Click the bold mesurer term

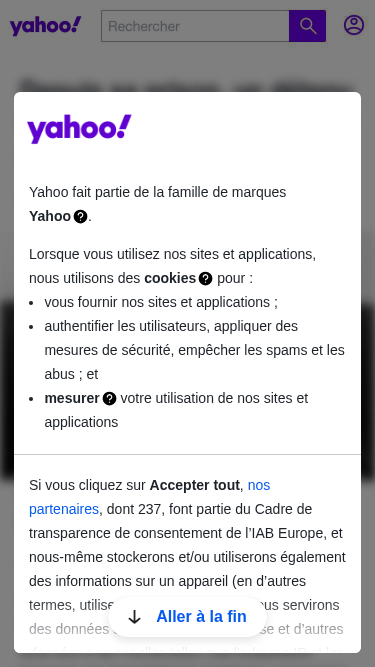click(x=72, y=399)
